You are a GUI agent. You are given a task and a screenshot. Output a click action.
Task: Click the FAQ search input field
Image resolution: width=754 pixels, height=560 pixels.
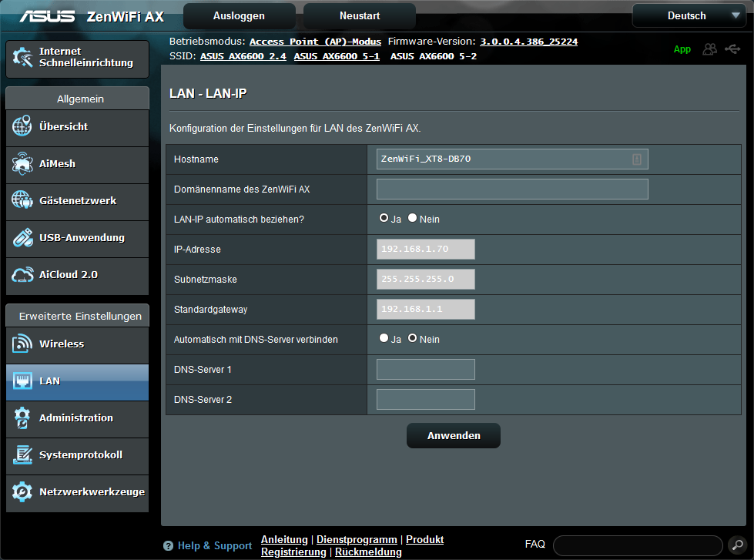click(638, 545)
